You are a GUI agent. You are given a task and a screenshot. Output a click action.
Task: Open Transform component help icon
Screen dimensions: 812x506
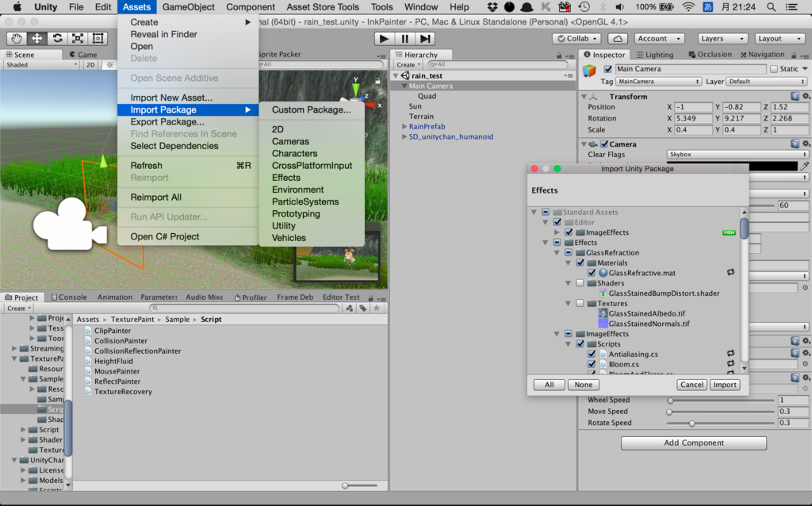(x=795, y=96)
